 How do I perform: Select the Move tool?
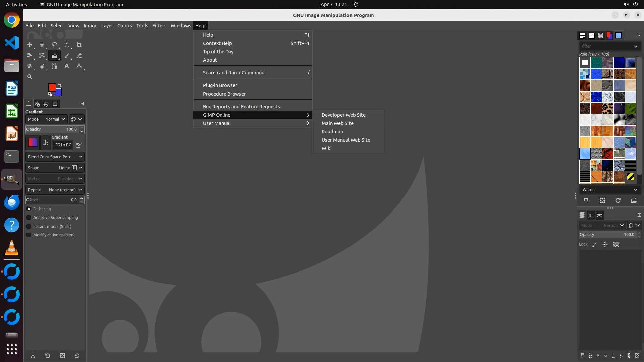(x=30, y=45)
